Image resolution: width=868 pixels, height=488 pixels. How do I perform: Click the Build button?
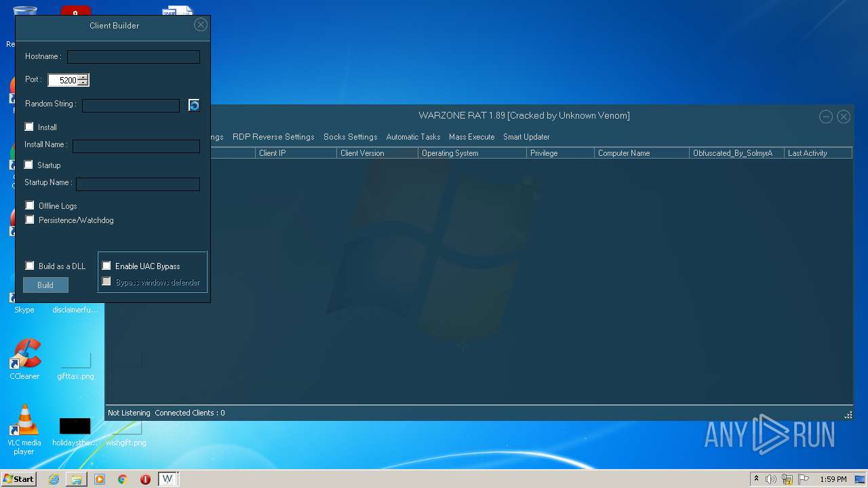coord(45,285)
